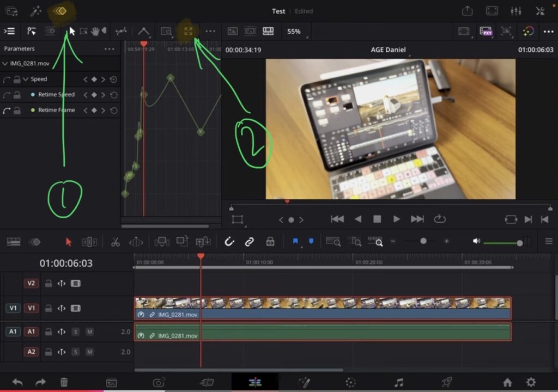
Task: Click the viewer scrub bar playhead marker
Action: [x=287, y=203]
